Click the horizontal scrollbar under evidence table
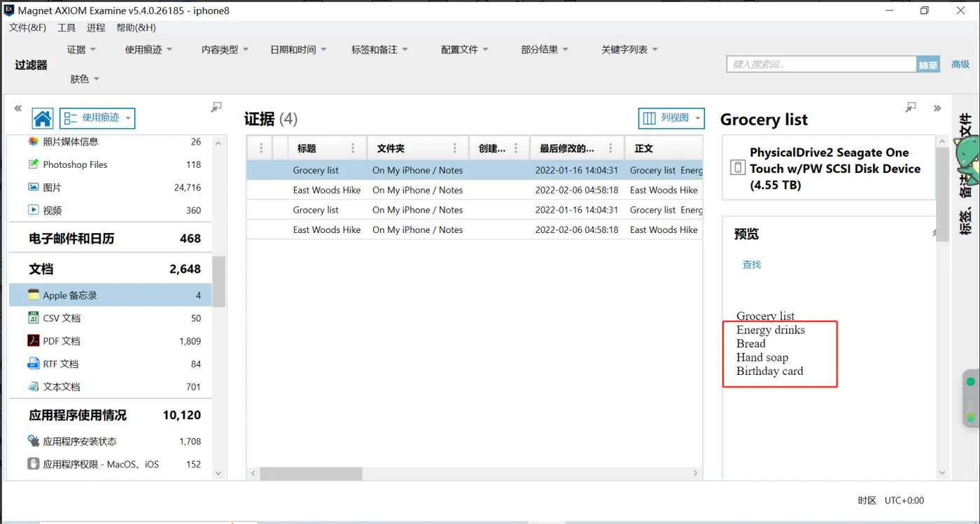The height and width of the screenshot is (524, 980). [311, 474]
